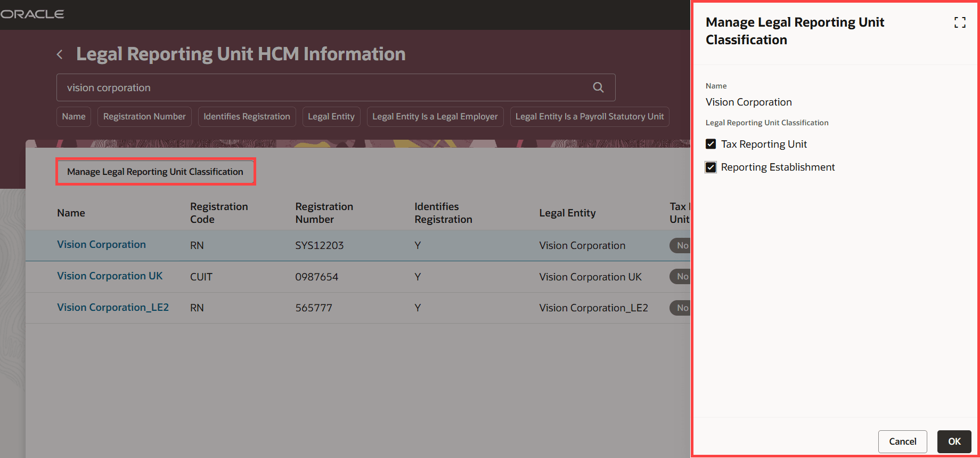Open the Vision Corporation_LE2 link
The image size is (980, 458).
coord(113,308)
